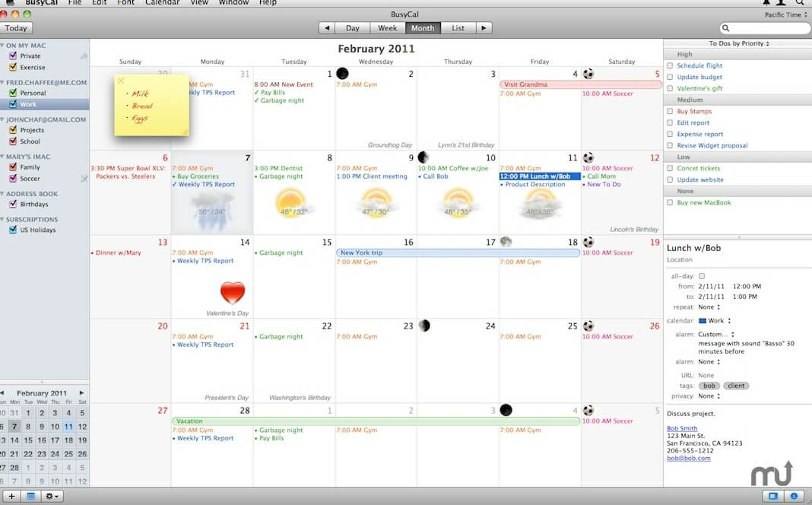Toggle the School calendar checkbox
The width and height of the screenshot is (812, 505).
(13, 141)
